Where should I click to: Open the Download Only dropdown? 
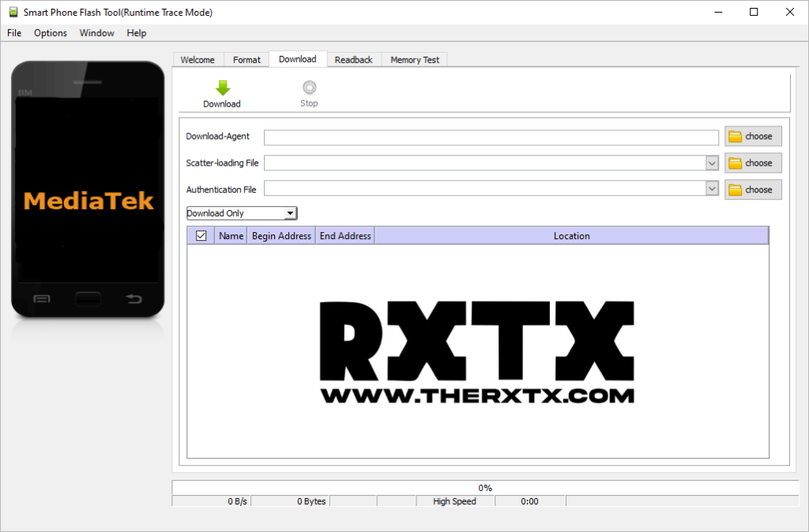(x=289, y=212)
